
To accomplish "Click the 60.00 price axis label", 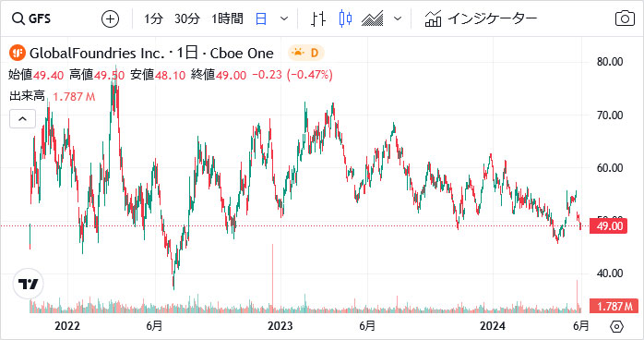I will click(x=610, y=168).
